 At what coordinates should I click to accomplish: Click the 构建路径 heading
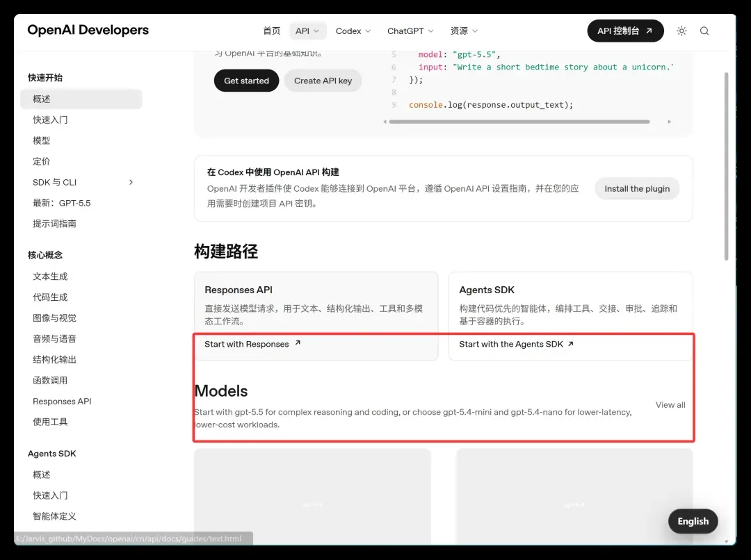pos(225,251)
